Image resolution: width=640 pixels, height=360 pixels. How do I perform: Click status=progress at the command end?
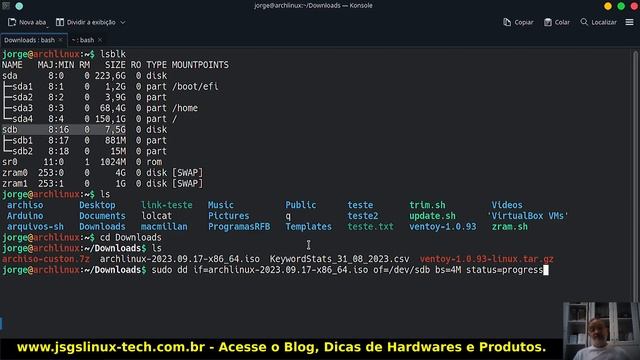pos(504,270)
